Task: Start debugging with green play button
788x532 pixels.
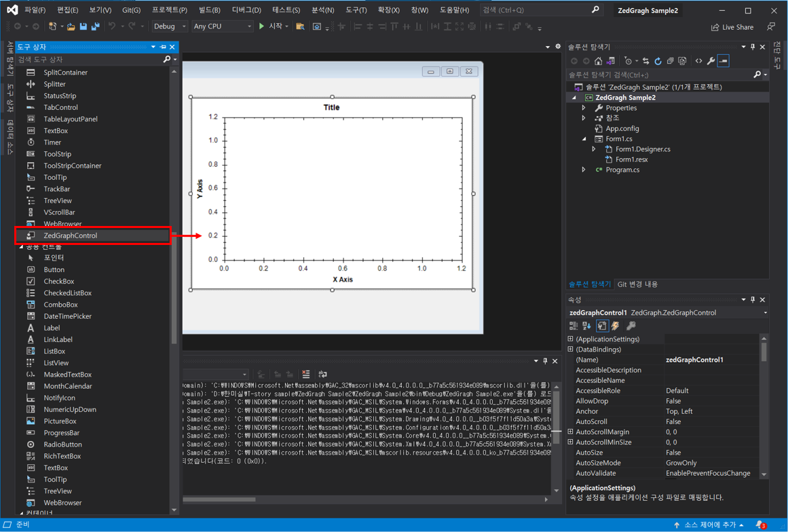Action: pos(261,26)
